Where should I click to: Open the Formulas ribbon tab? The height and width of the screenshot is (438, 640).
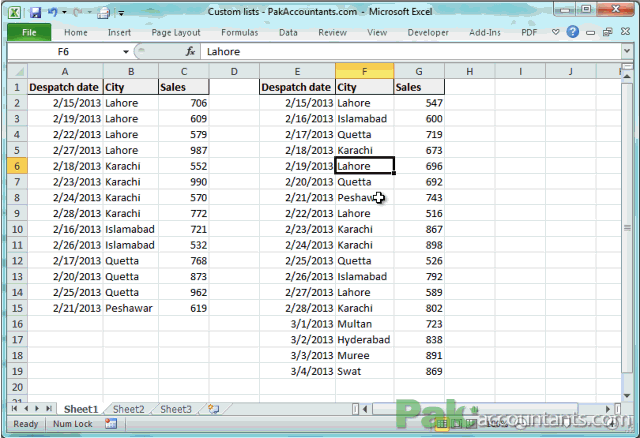[x=240, y=32]
